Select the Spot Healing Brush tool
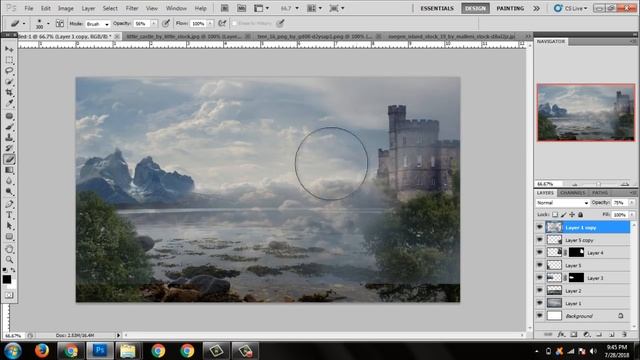The width and height of the screenshot is (640, 360). [9, 116]
